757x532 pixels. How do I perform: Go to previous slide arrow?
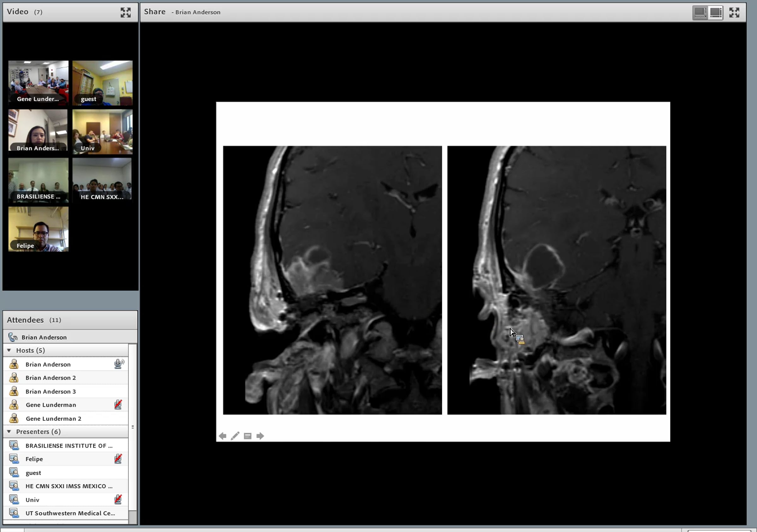tap(223, 436)
